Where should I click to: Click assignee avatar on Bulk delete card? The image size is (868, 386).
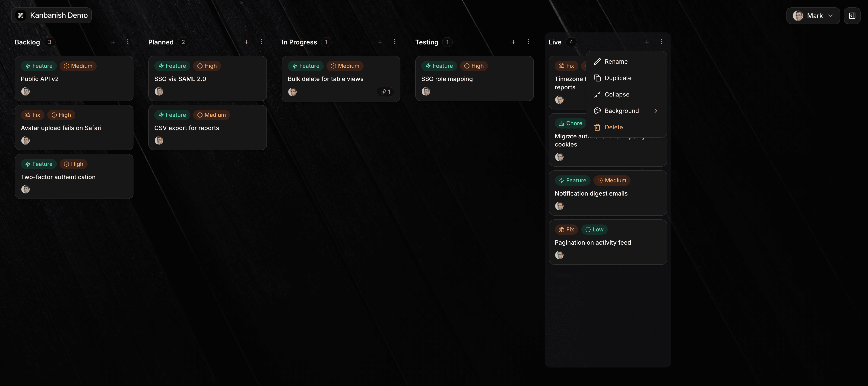pyautogui.click(x=292, y=92)
